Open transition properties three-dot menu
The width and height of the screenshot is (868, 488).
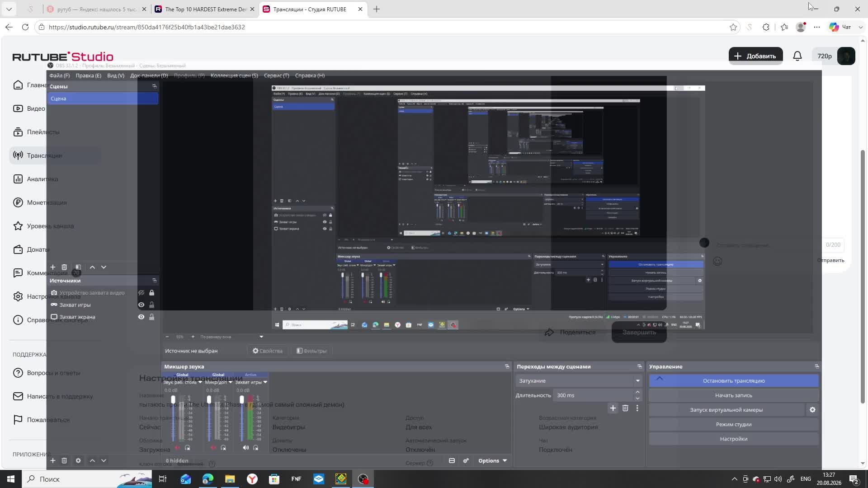(x=637, y=408)
